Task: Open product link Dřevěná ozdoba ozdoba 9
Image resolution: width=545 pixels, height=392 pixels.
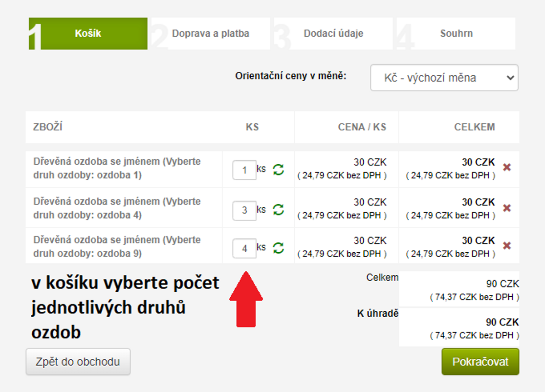Action: (117, 246)
